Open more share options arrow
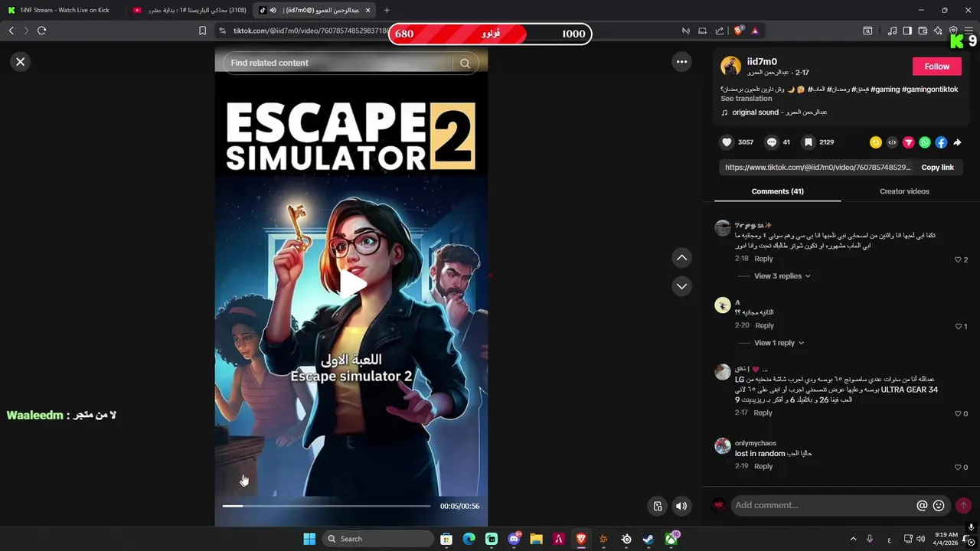The width and height of the screenshot is (980, 551). pyautogui.click(x=957, y=142)
